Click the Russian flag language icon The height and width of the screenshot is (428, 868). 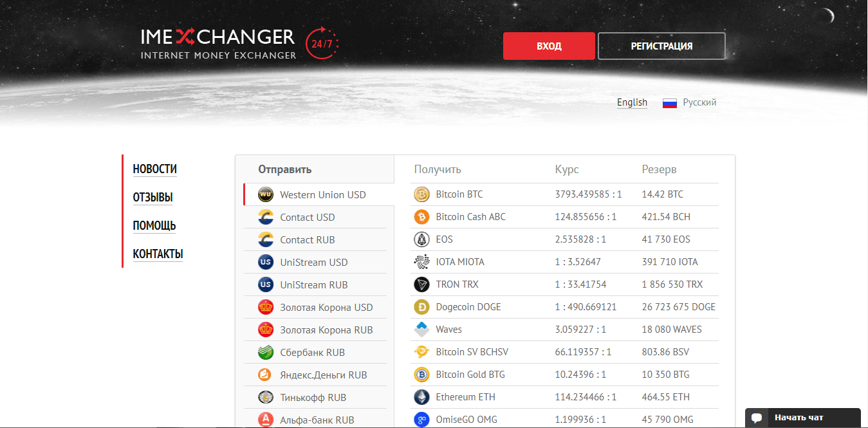670,102
